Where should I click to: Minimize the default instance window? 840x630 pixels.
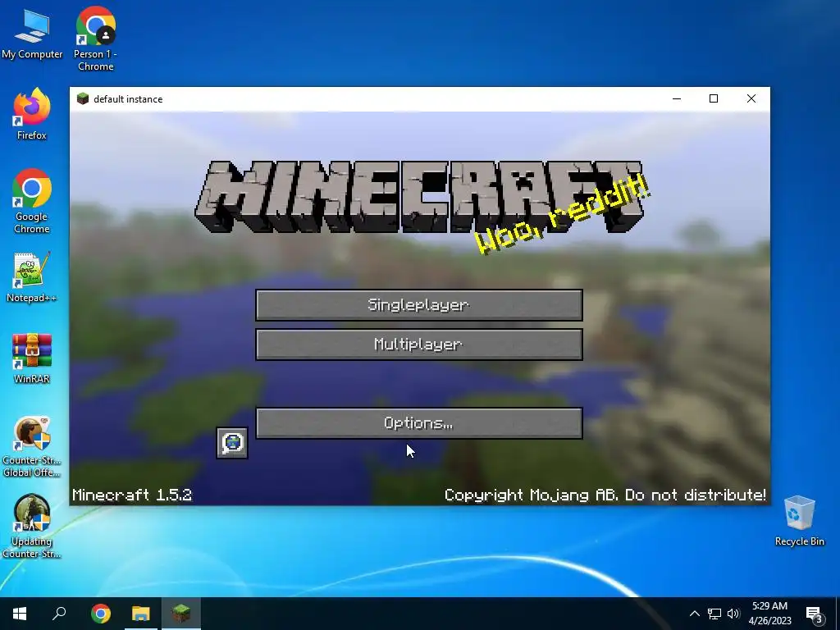[x=677, y=98]
